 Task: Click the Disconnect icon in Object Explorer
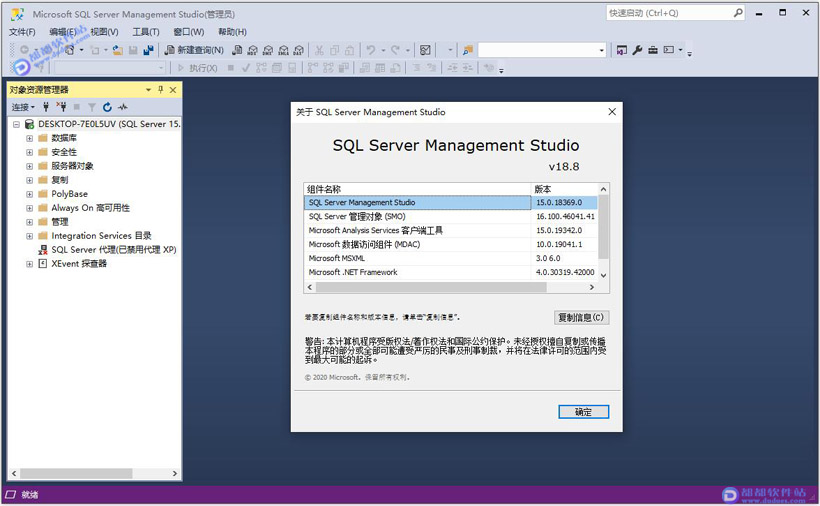pyautogui.click(x=62, y=107)
